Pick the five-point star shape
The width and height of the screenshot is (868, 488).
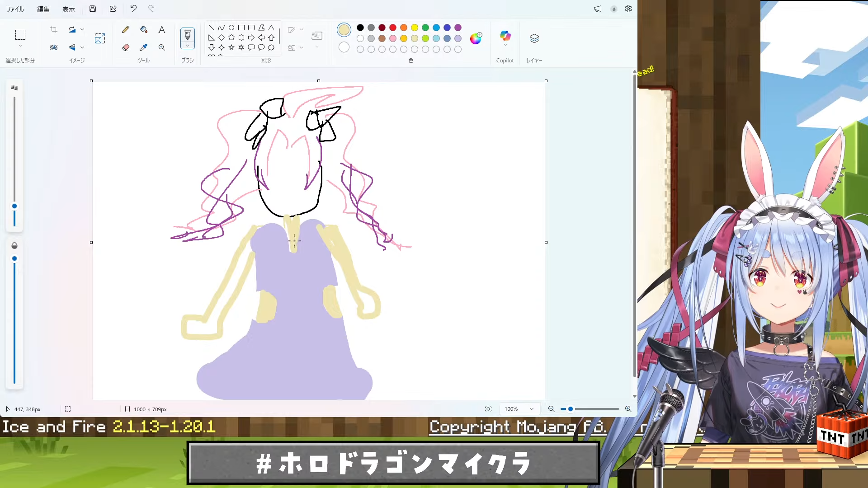[231, 47]
